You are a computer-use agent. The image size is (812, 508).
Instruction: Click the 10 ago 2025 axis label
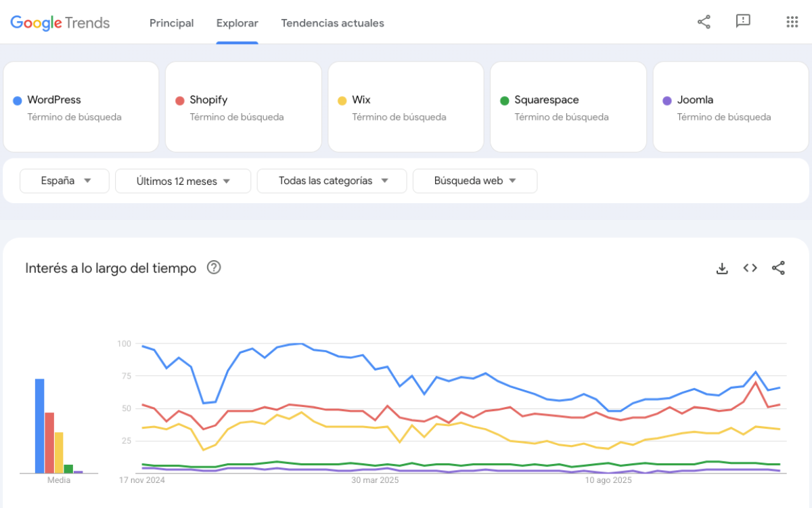pyautogui.click(x=608, y=480)
